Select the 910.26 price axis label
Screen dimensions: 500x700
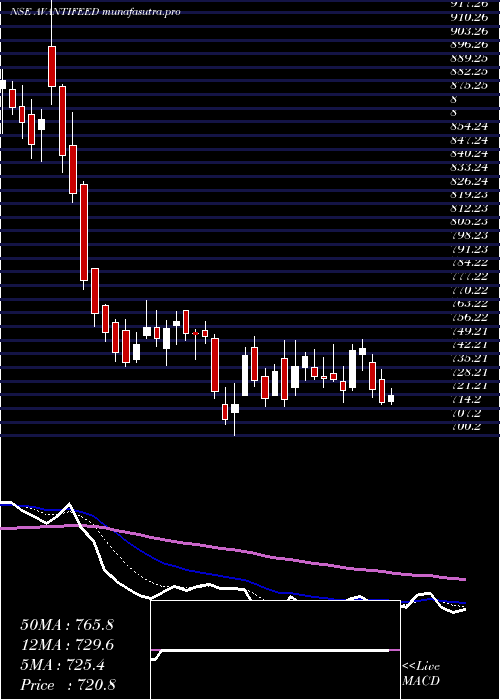[469, 17]
